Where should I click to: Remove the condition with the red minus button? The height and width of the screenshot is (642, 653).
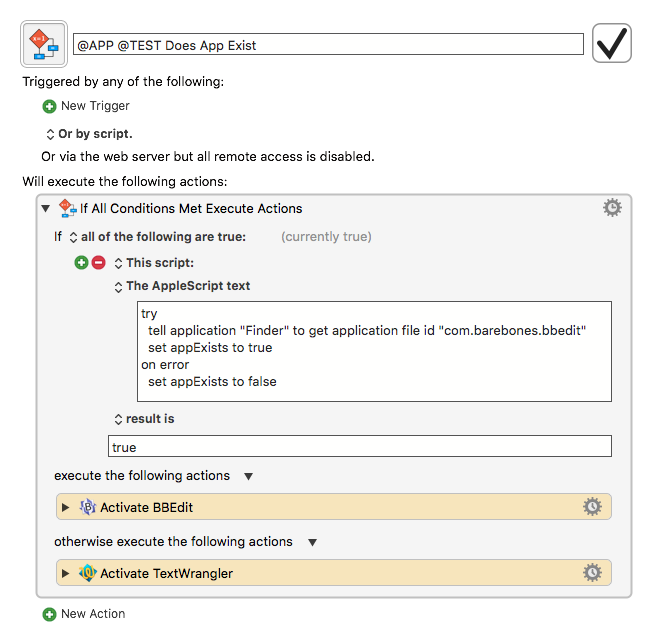point(98,263)
